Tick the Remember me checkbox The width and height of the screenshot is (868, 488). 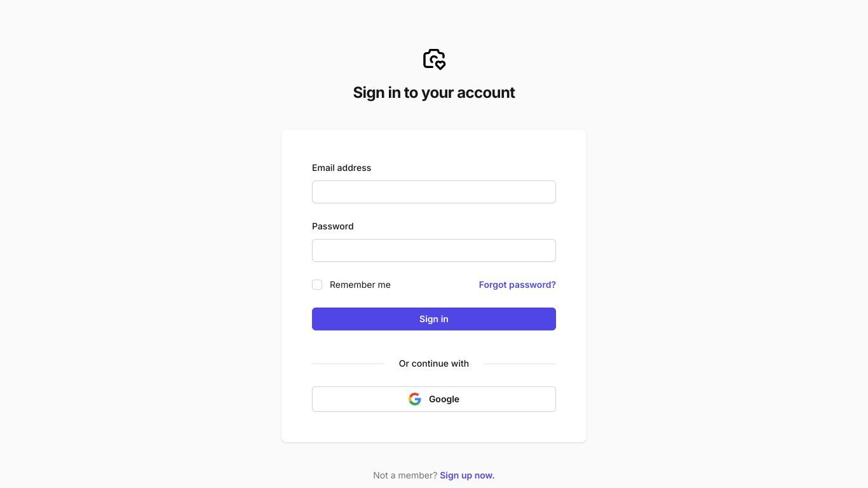click(x=317, y=285)
